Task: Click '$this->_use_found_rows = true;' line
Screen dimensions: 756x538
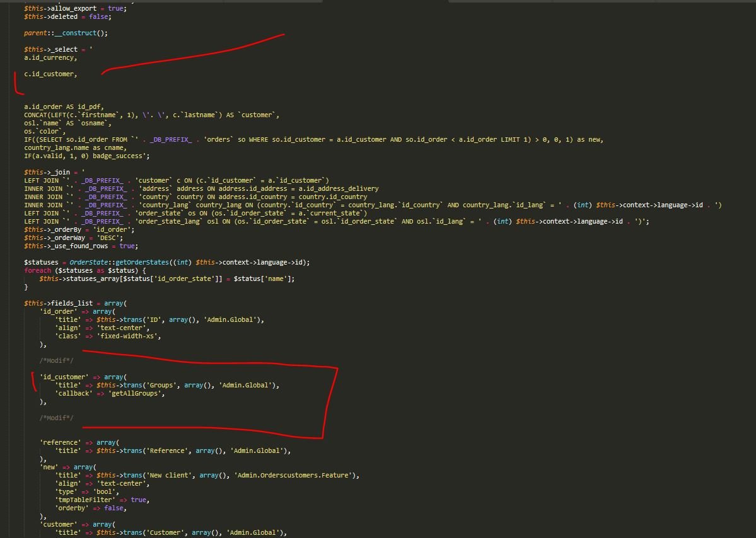Action: [x=81, y=246]
